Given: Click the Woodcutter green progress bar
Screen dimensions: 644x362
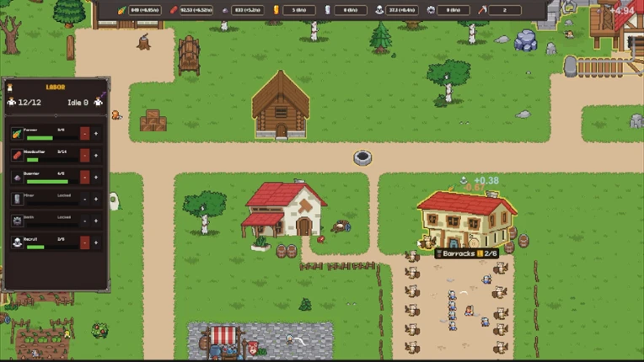Looking at the screenshot, I should point(32,160).
